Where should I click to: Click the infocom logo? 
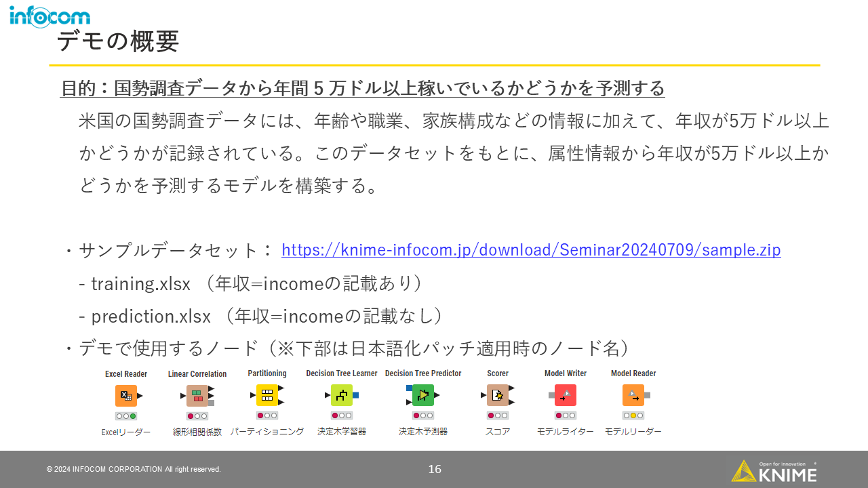click(50, 16)
